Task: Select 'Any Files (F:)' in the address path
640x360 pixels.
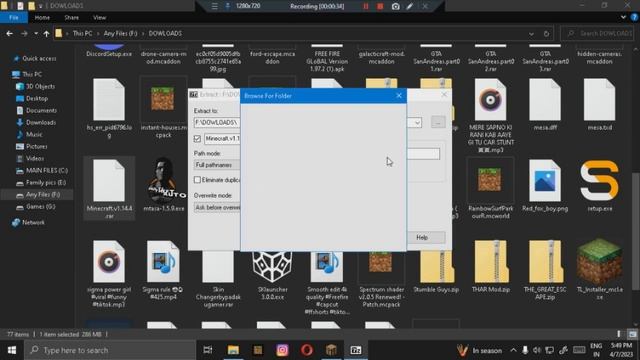Action: pos(120,33)
